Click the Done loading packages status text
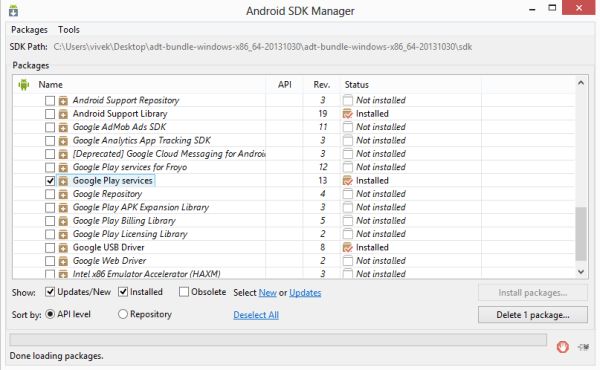Viewport: 600px width, 370px height. coord(56,356)
